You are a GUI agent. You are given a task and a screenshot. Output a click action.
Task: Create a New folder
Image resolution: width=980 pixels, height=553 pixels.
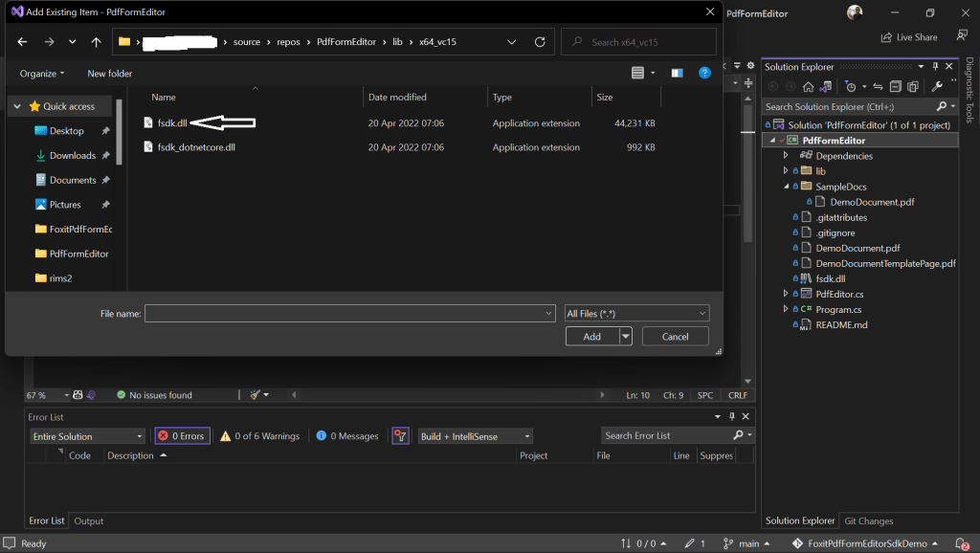click(x=109, y=73)
